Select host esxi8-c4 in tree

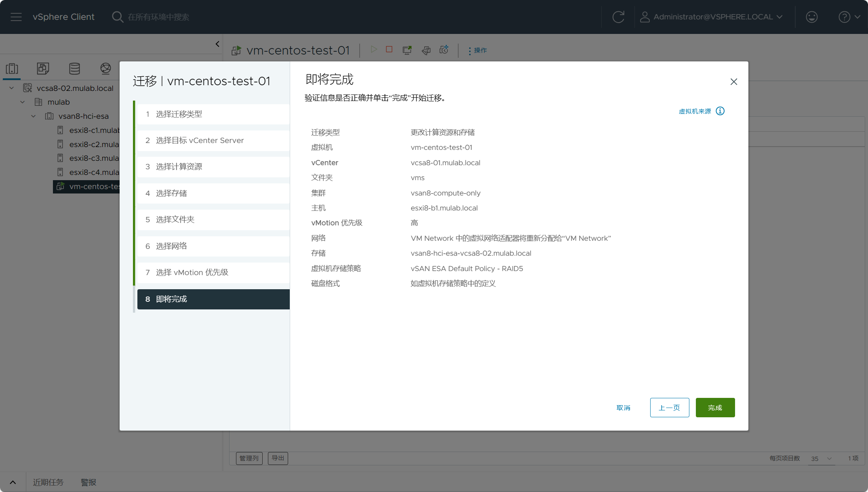coord(94,172)
